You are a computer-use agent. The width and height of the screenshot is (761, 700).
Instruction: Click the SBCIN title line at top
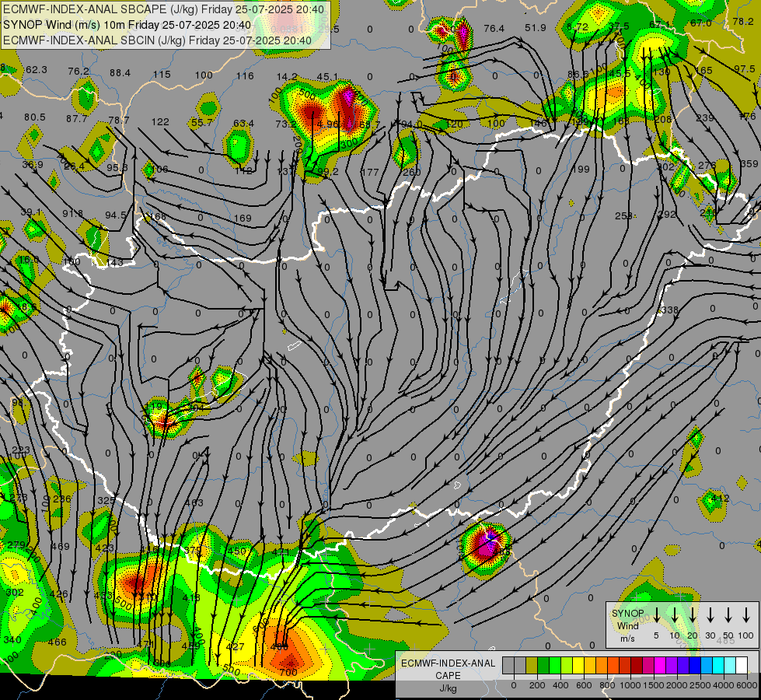click(x=157, y=40)
